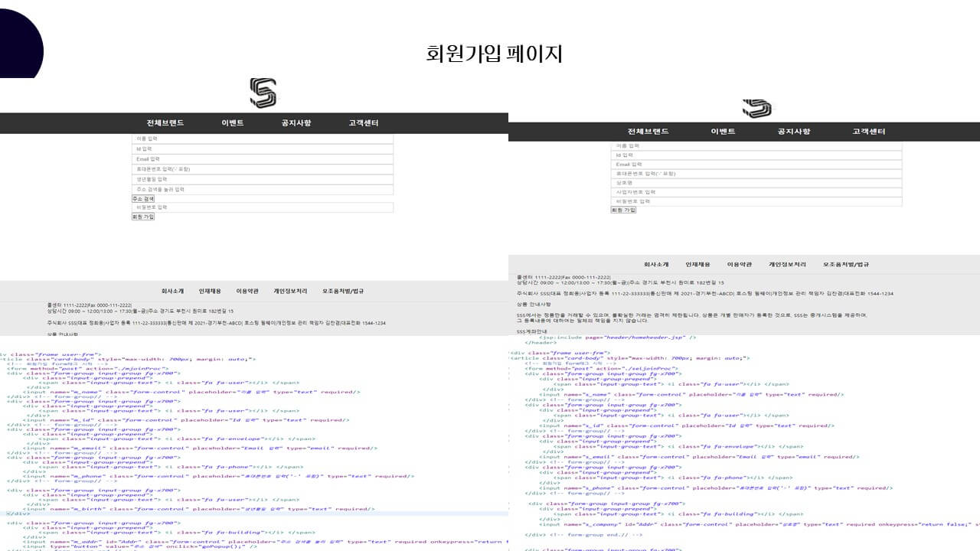The width and height of the screenshot is (980, 551).
Task: Focus the Id 입력 field on right form
Action: click(756, 155)
